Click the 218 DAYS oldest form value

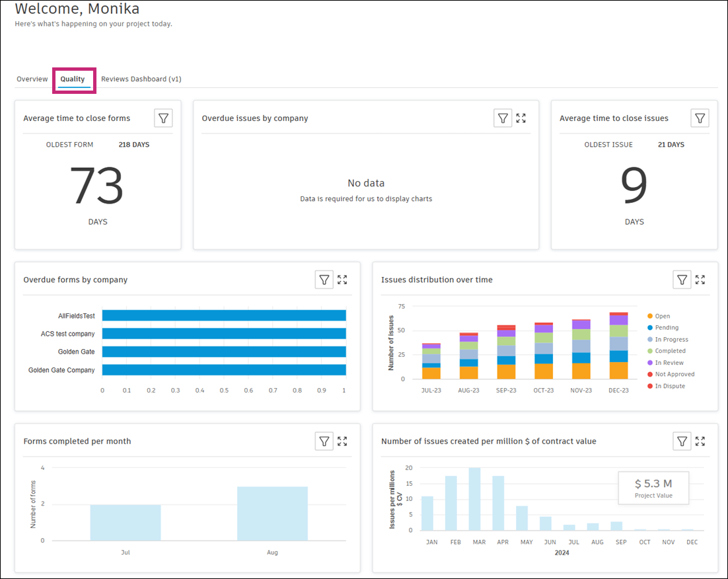133,145
